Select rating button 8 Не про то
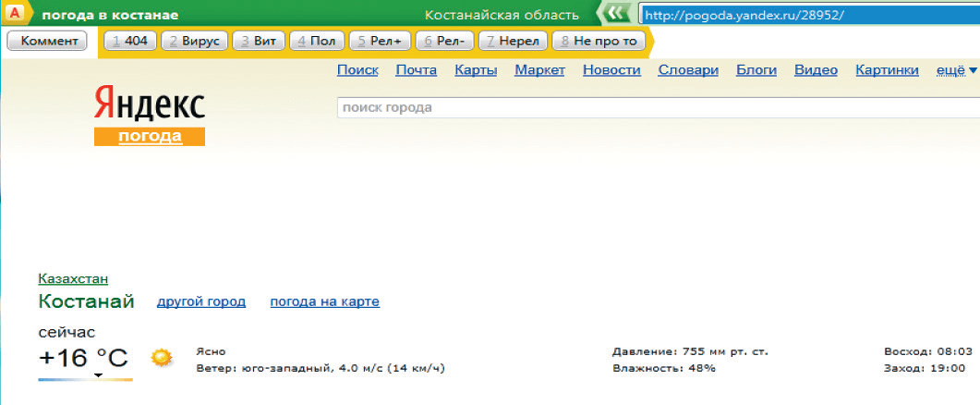The image size is (980, 405). tap(599, 42)
